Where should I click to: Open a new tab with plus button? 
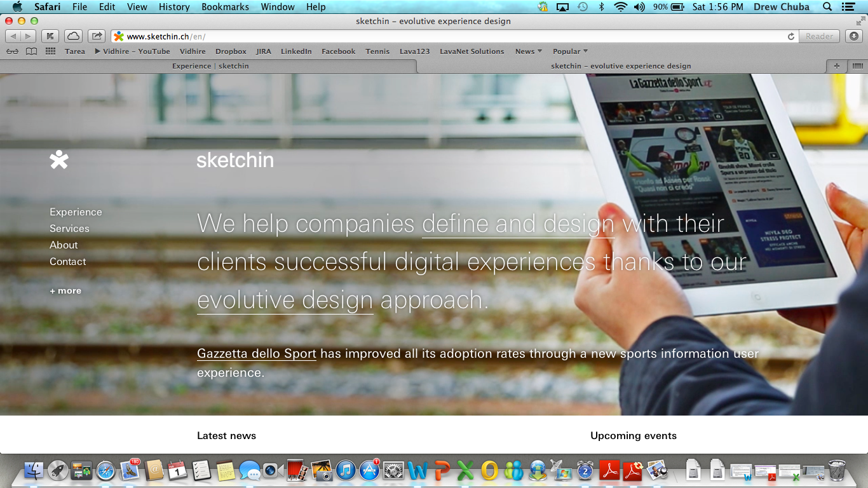(836, 66)
